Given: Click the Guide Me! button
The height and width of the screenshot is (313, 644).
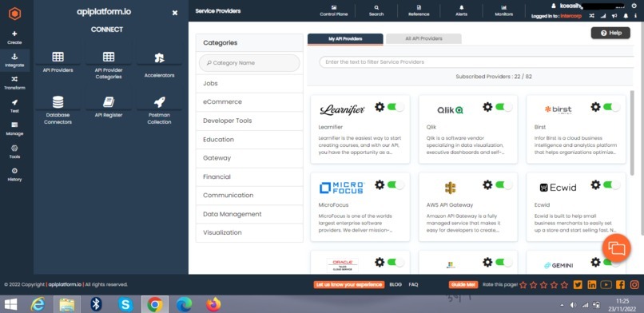Looking at the screenshot, I should tap(463, 284).
